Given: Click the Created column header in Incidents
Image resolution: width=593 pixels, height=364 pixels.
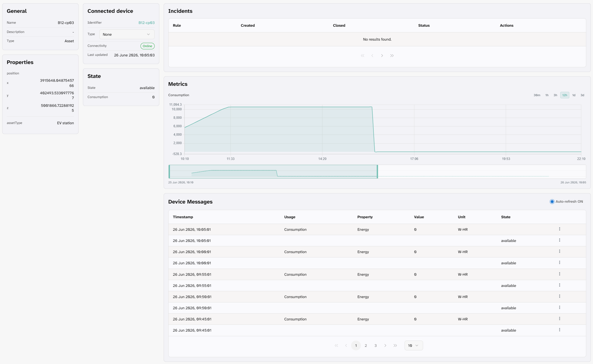Looking at the screenshot, I should [248, 25].
